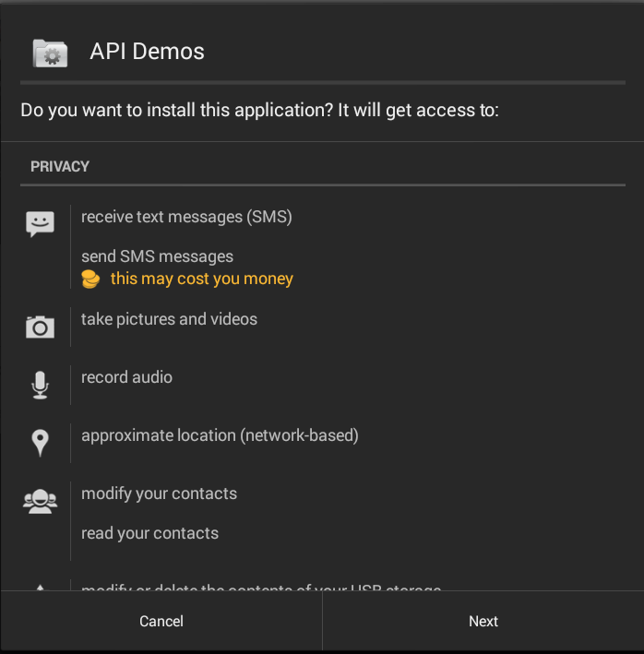644x654 pixels.
Task: Click the 'API Demos' title text
Action: 147,52
